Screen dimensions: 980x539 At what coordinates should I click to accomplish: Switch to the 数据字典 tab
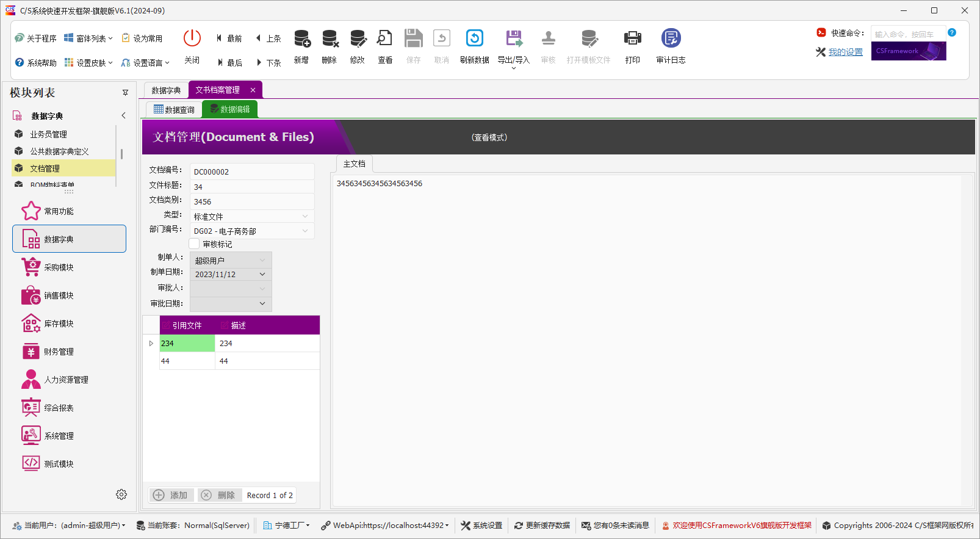click(166, 90)
